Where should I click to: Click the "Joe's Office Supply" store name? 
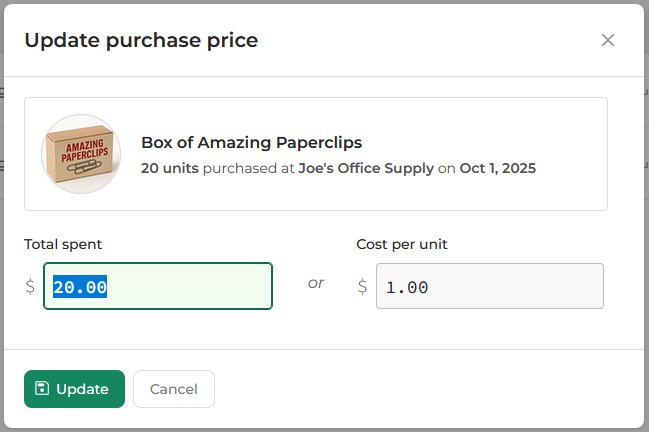pyautogui.click(x=366, y=168)
